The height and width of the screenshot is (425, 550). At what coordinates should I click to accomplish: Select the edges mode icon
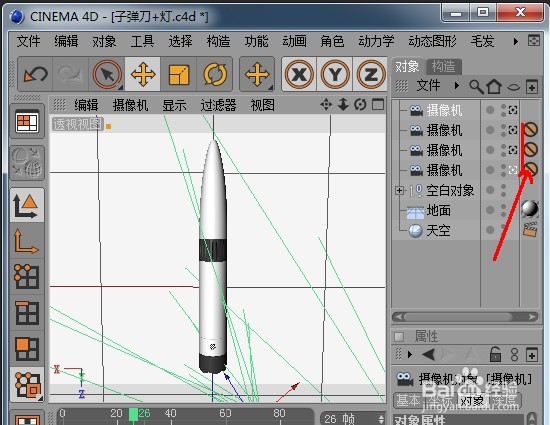[x=27, y=312]
